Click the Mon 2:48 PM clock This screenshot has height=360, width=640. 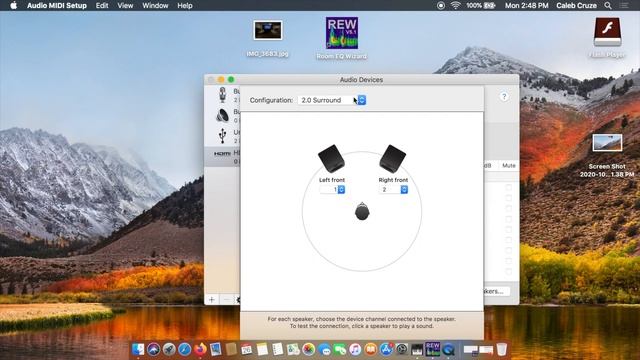(x=527, y=6)
